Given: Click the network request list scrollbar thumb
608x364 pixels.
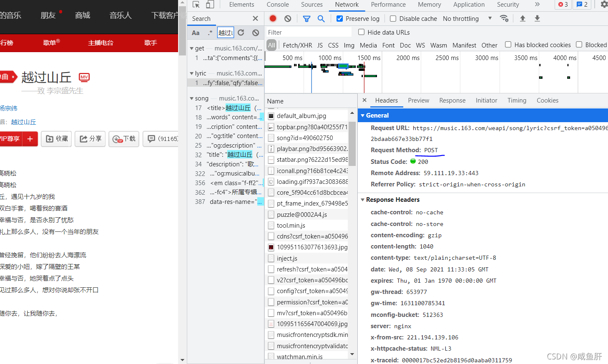Looking at the screenshot, I should coord(352,143).
